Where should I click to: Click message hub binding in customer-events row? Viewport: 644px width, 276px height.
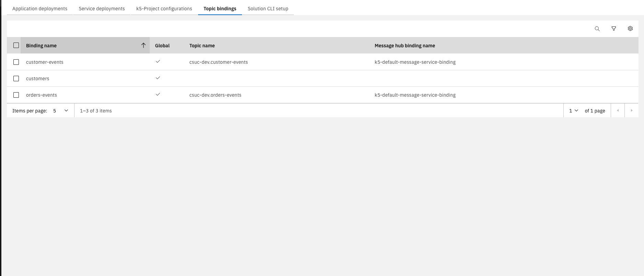tap(415, 62)
